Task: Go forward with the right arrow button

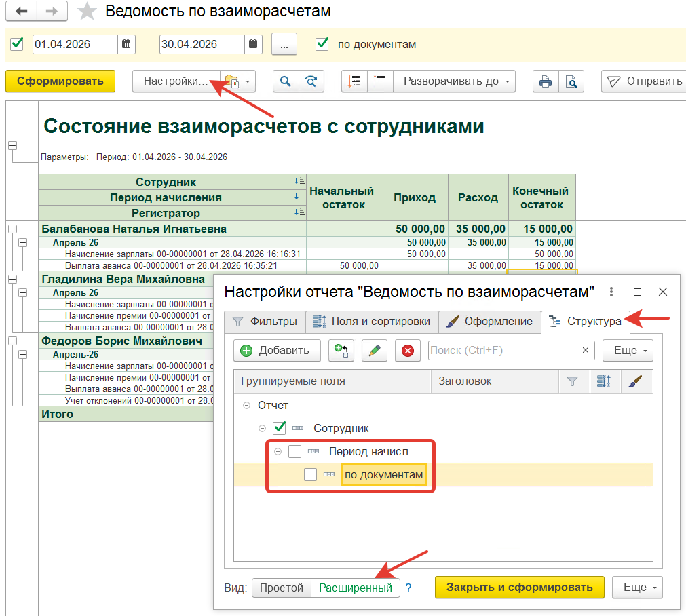Action: [x=52, y=11]
